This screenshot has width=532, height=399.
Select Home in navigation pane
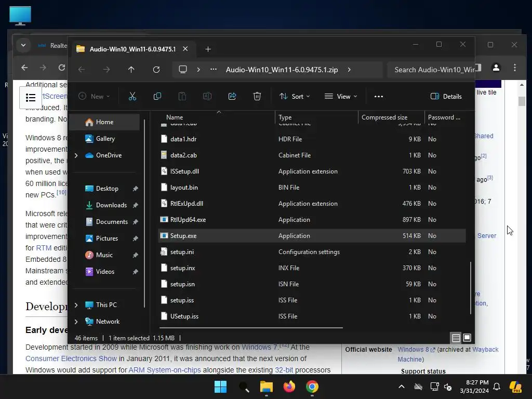click(x=104, y=122)
